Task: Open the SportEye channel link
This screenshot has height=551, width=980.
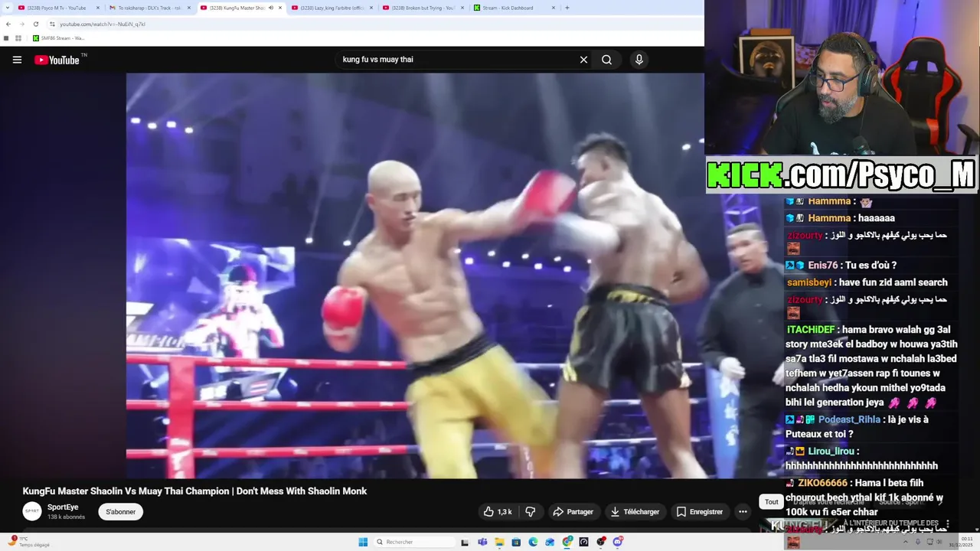Action: (63, 507)
